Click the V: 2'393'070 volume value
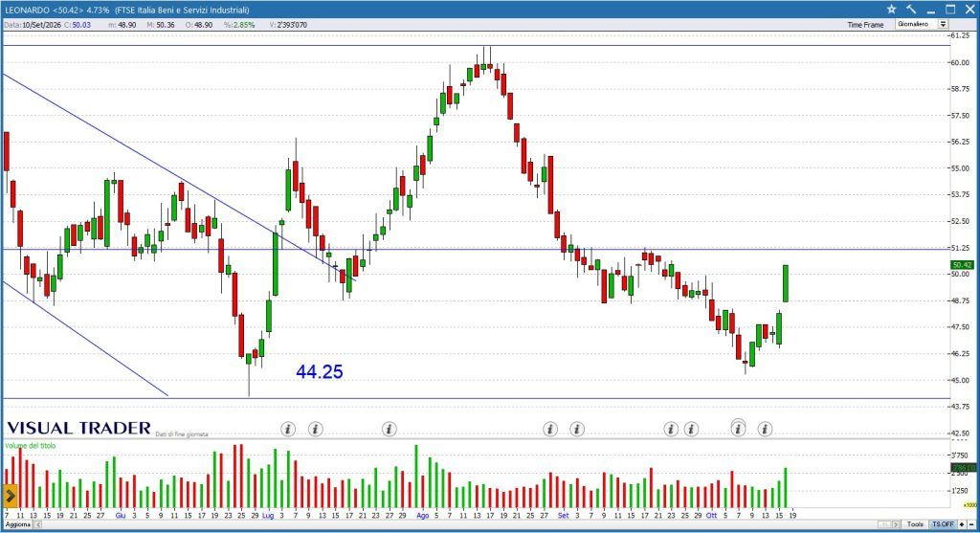Image resolution: width=980 pixels, height=533 pixels. [x=288, y=25]
